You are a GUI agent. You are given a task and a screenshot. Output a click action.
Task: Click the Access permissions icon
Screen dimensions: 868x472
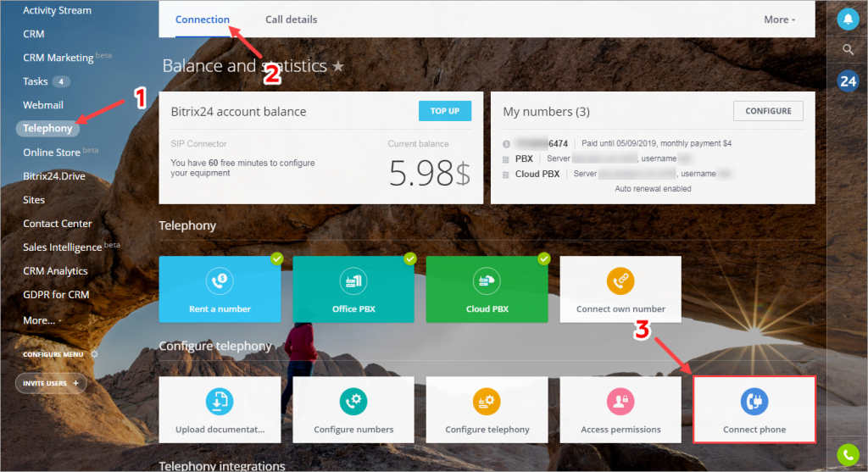pyautogui.click(x=620, y=401)
